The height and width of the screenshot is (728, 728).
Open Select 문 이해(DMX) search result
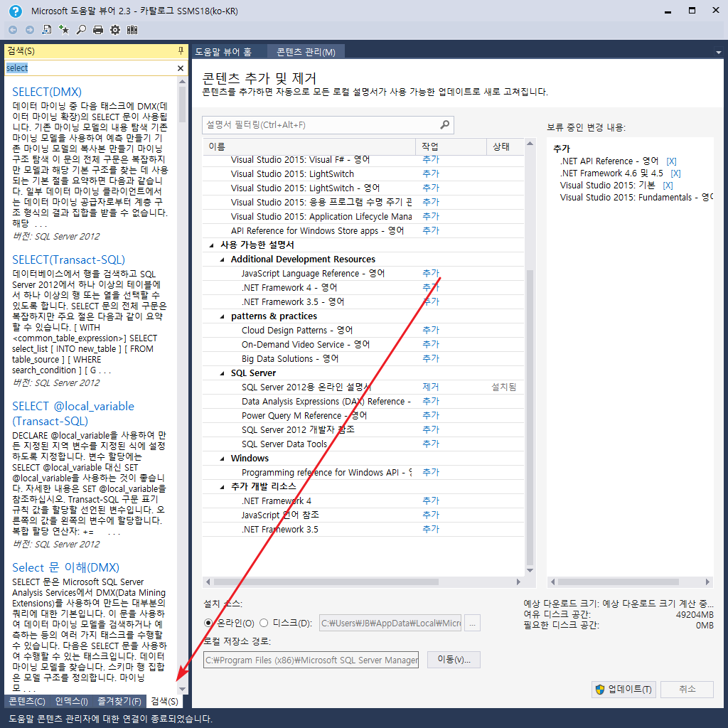[x=65, y=567]
